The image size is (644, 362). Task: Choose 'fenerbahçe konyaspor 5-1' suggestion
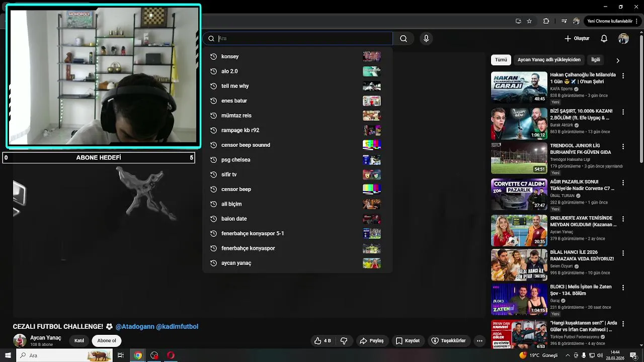(297, 233)
